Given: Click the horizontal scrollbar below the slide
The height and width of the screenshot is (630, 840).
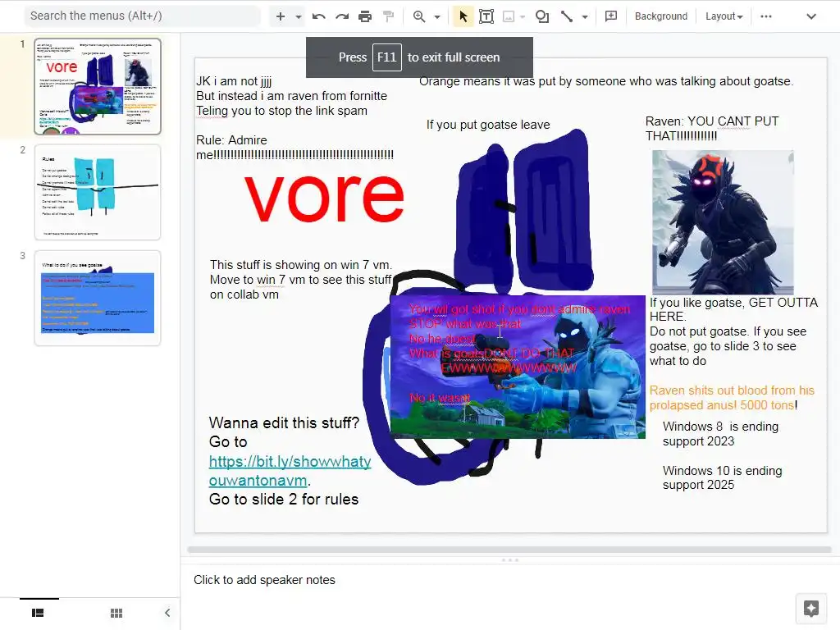Looking at the screenshot, I should (x=509, y=550).
